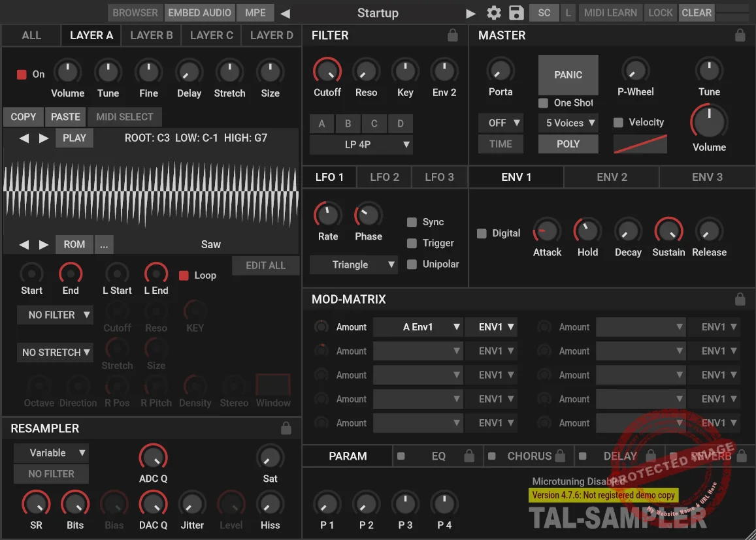This screenshot has height=540, width=756.
Task: Click the MIDI LEARN button
Action: click(x=610, y=13)
